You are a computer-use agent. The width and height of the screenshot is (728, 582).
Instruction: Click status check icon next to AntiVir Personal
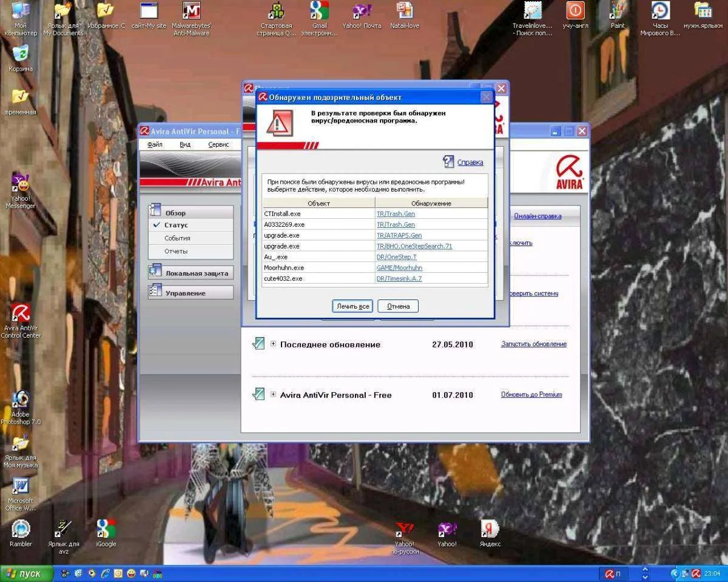click(x=258, y=394)
